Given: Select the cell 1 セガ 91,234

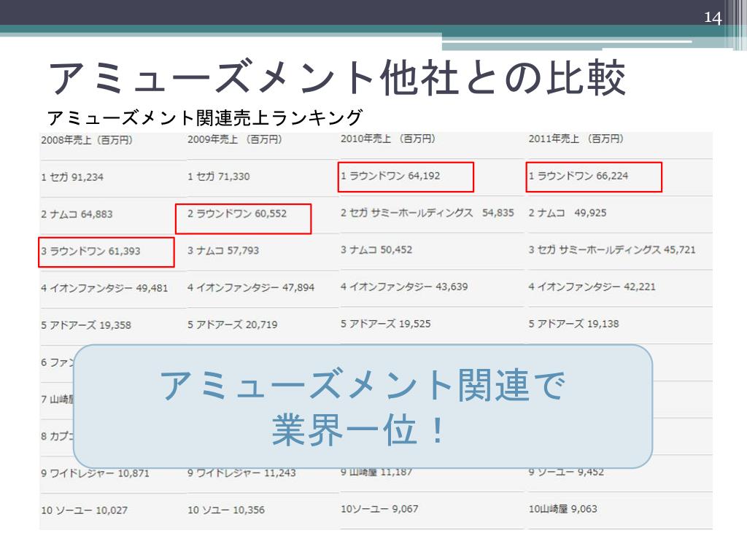Looking at the screenshot, I should click(72, 177).
